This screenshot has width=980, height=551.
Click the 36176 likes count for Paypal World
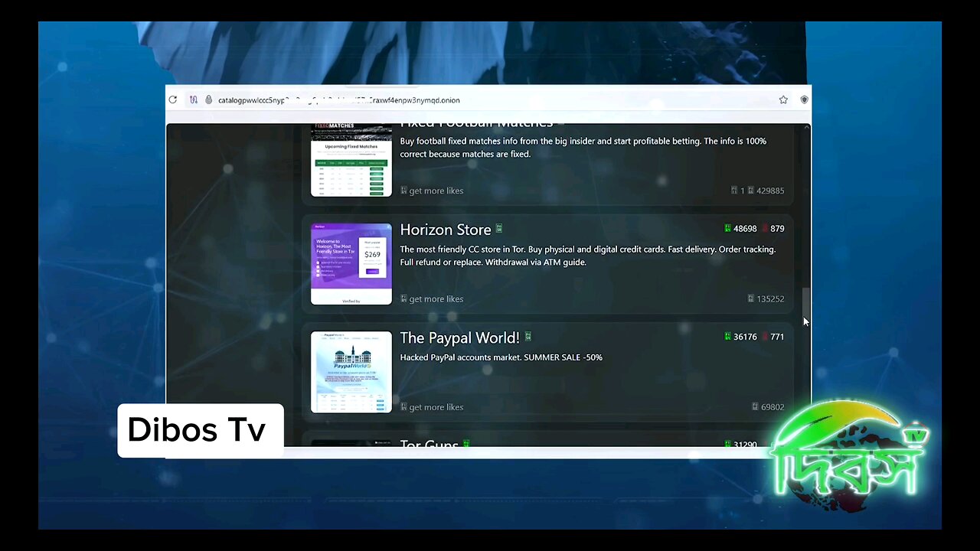745,337
